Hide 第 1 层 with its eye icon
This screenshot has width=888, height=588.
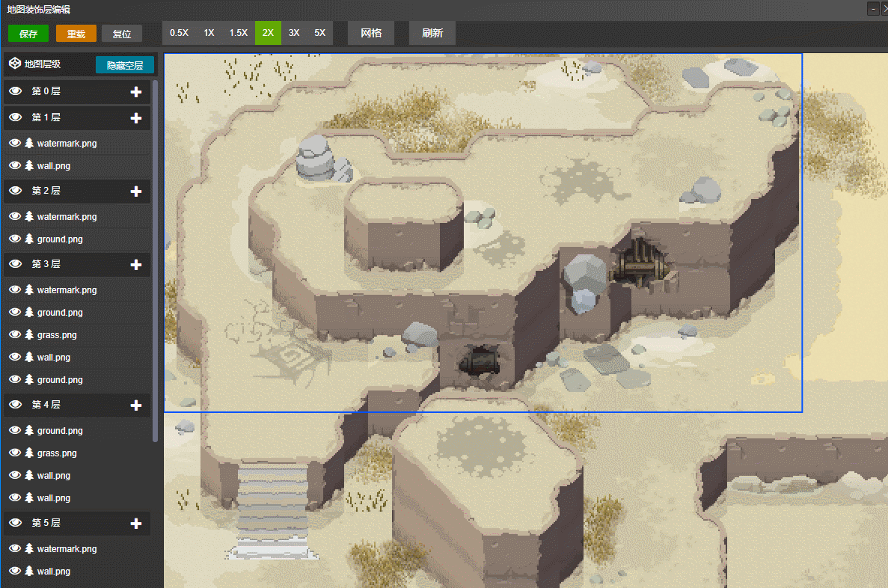tap(15, 117)
